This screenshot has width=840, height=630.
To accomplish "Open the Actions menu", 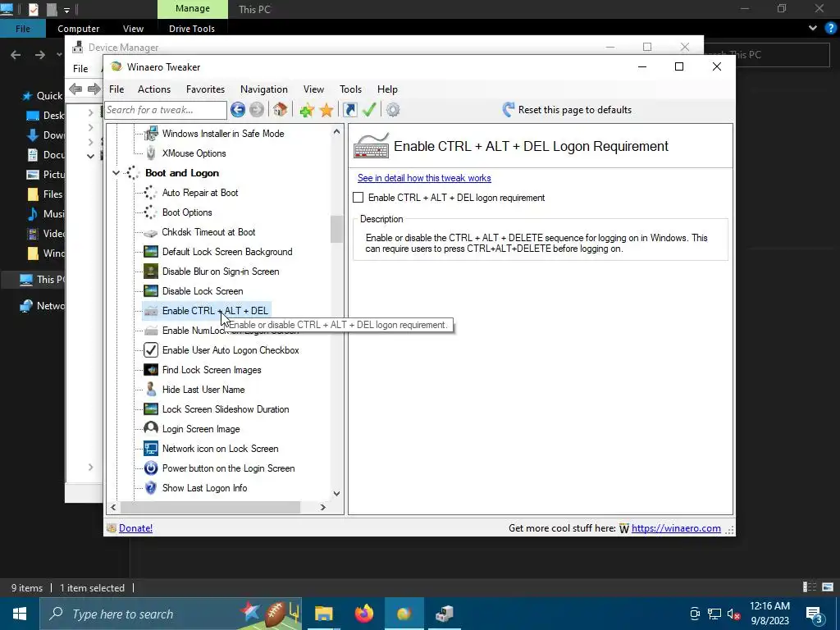I will (x=153, y=89).
